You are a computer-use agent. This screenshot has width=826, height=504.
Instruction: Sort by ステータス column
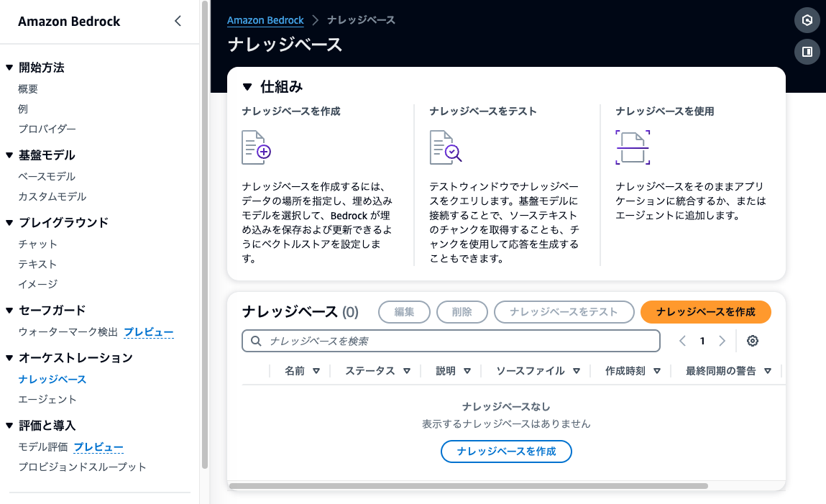point(407,371)
